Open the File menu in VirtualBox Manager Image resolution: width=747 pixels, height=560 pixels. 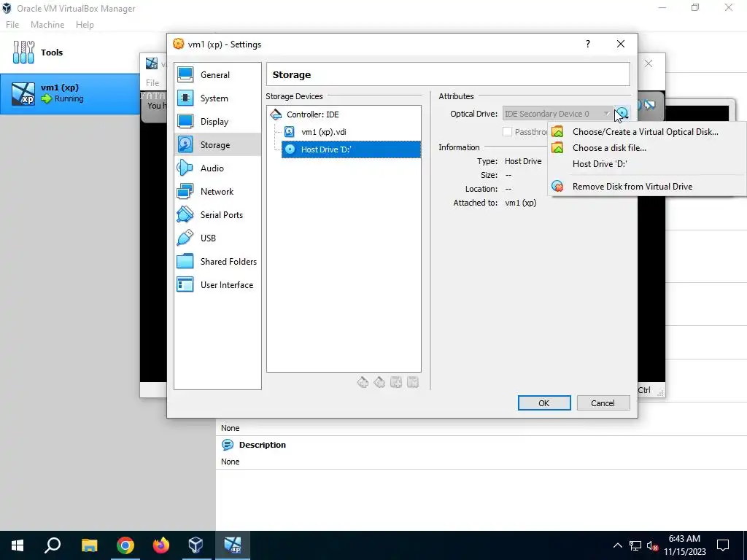point(12,25)
